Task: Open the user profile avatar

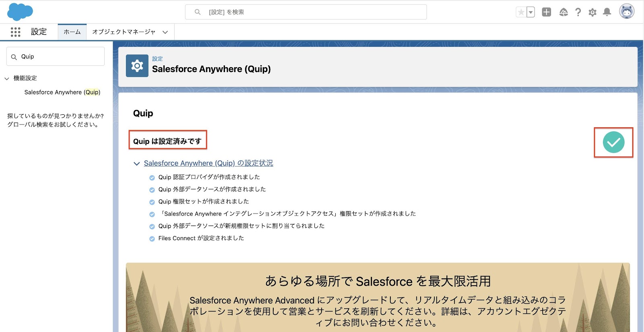Action: pos(627,12)
